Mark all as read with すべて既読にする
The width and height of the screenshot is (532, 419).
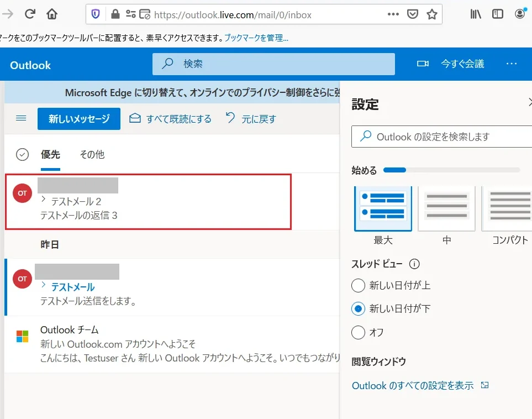click(x=170, y=119)
